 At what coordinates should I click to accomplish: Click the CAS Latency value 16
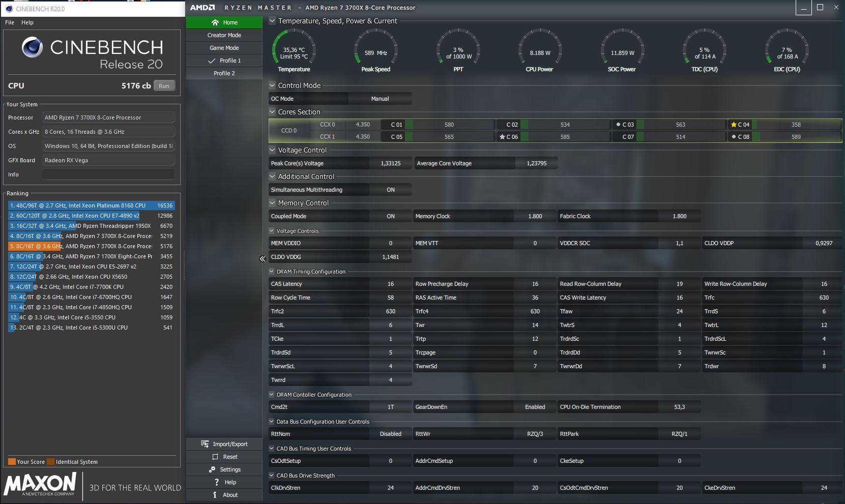click(x=391, y=284)
